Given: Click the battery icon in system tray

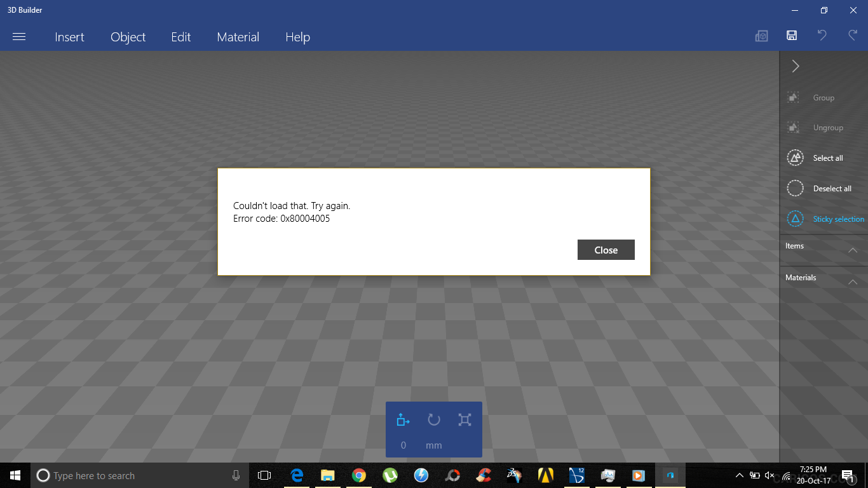Looking at the screenshot, I should point(755,475).
